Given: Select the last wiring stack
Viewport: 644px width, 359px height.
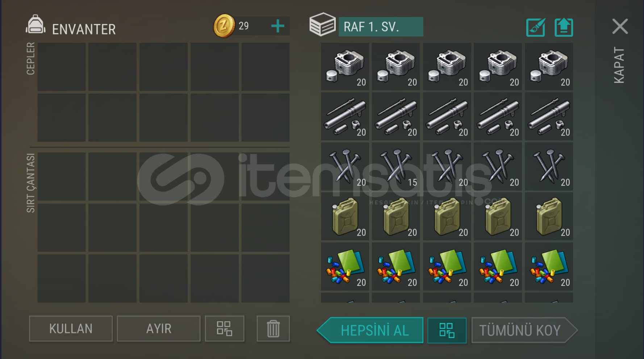Looking at the screenshot, I should 549,267.
